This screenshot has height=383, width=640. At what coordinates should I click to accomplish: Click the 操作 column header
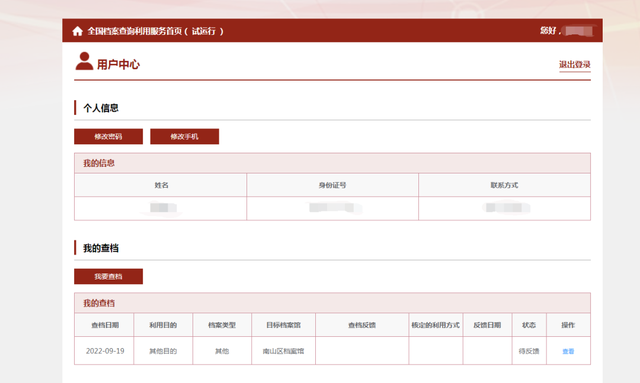click(568, 325)
